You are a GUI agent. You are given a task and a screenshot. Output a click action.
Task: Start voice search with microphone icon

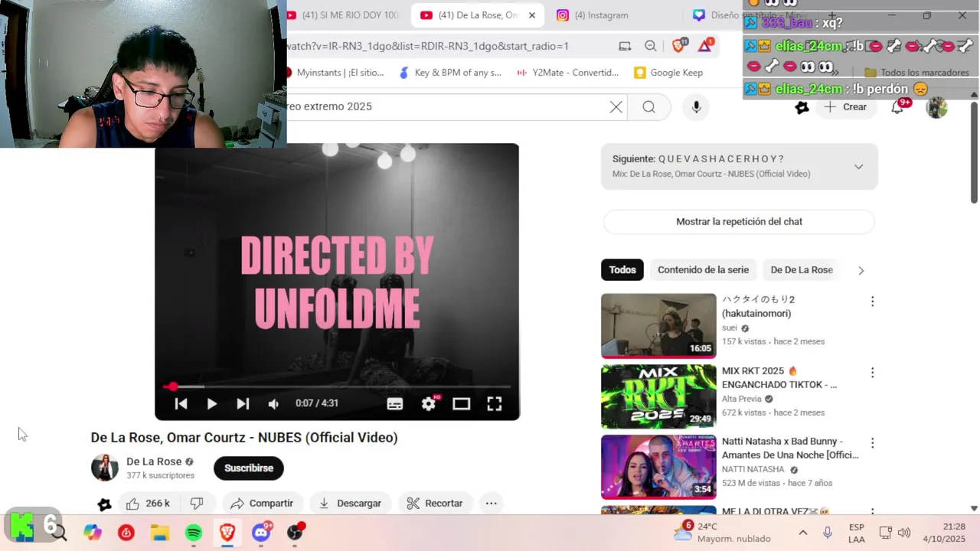coord(696,107)
